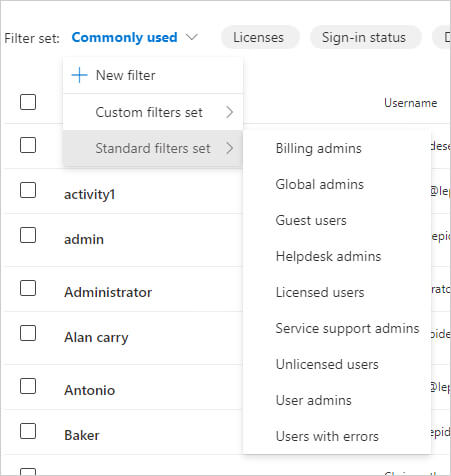Open the Custom filters set submenu

(x=153, y=112)
